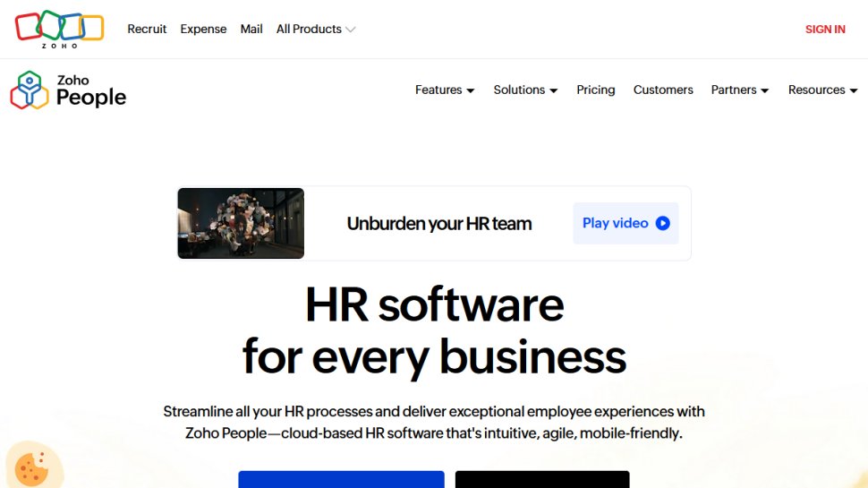The height and width of the screenshot is (488, 868).
Task: Open Recruit product link
Action: (147, 29)
